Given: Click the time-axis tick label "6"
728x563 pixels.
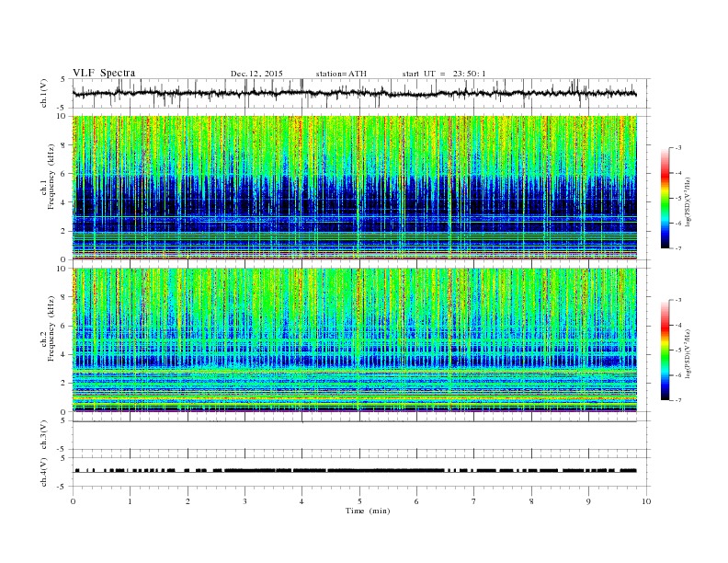Looking at the screenshot, I should 416,501.
